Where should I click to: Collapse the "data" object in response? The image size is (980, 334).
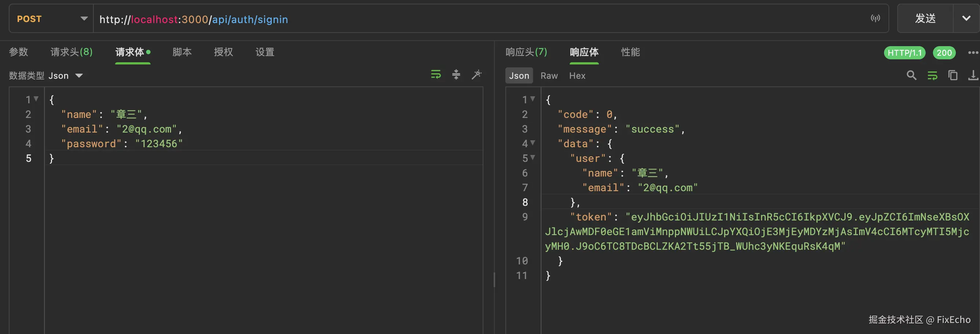[532, 143]
